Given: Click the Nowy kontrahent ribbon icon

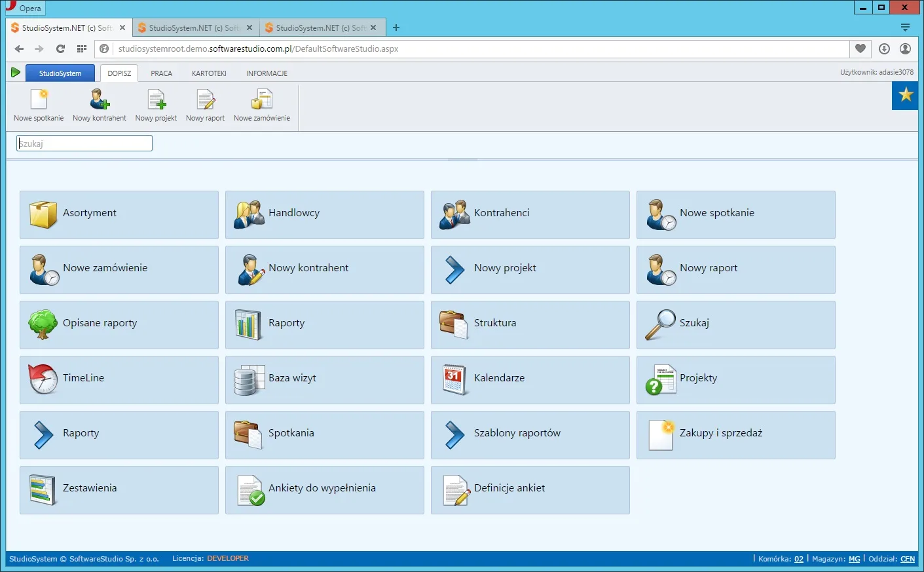Looking at the screenshot, I should pos(100,105).
